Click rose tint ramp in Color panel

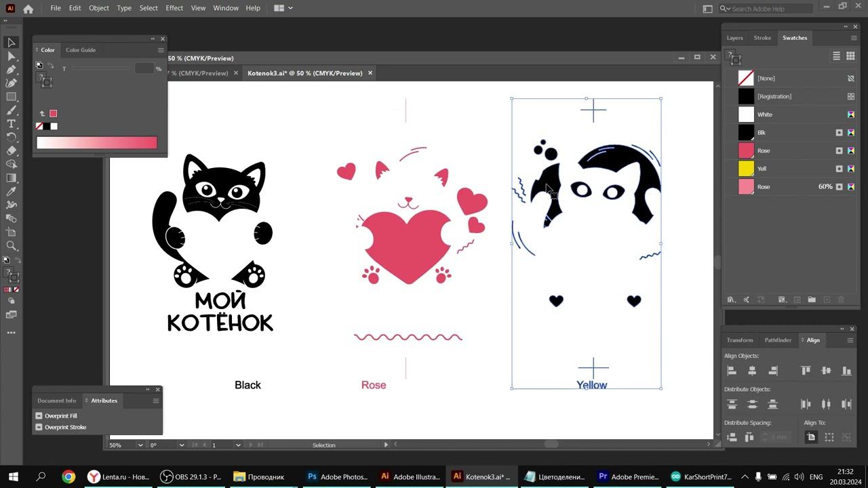97,142
